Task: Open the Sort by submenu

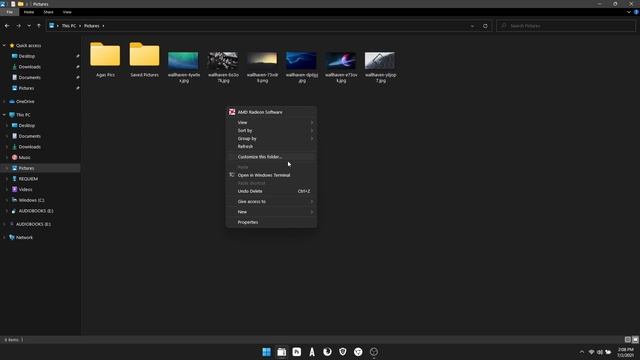Action: 271,131
